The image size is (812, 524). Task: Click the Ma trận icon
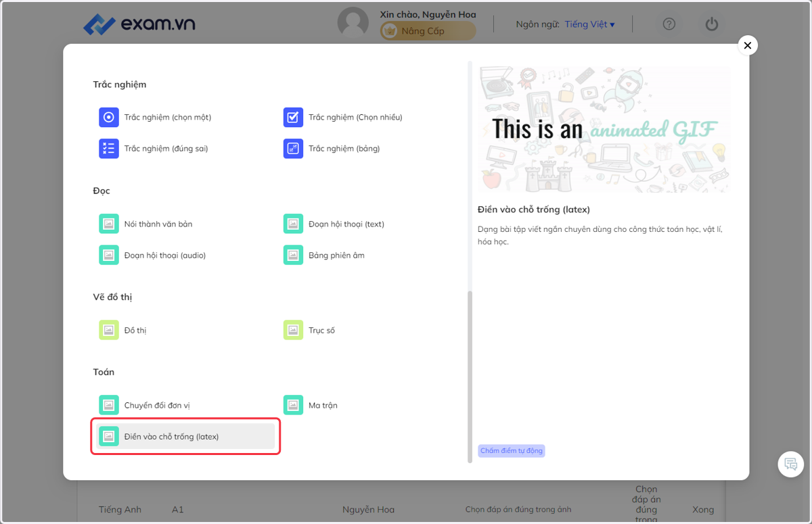[x=293, y=405]
